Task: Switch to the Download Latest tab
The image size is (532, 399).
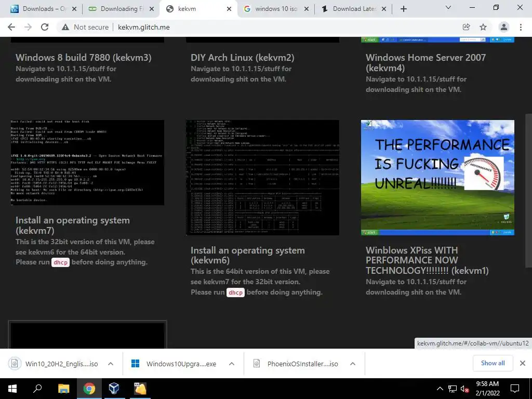Action: click(x=353, y=9)
